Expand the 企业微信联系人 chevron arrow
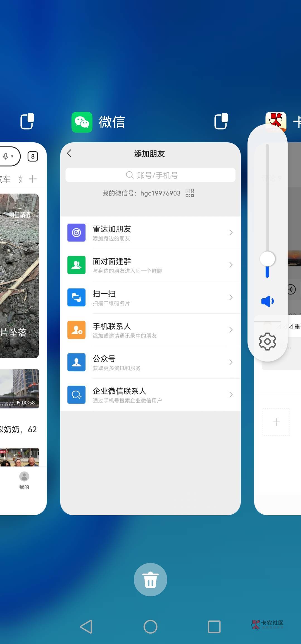Viewport: 301px width, 644px height. [x=231, y=394]
